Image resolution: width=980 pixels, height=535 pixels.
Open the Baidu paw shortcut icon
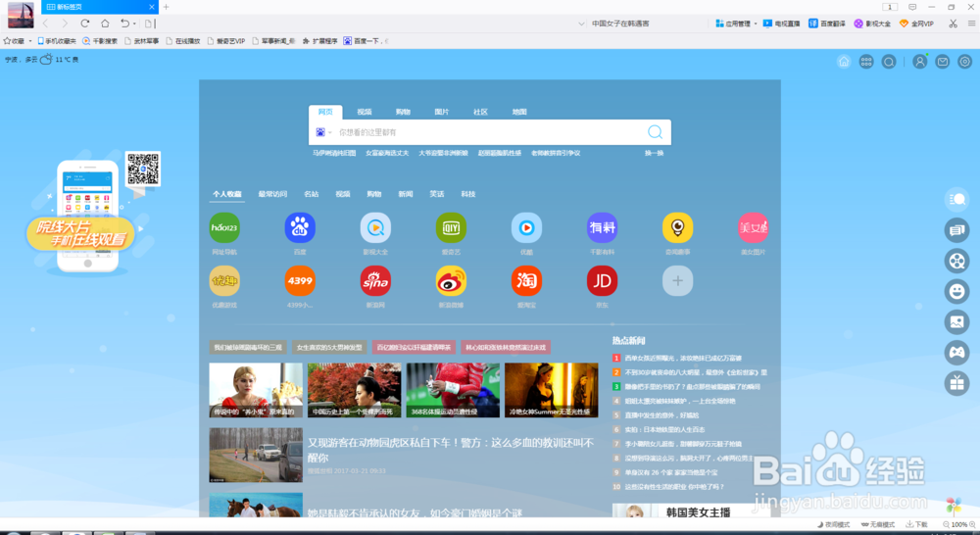[300, 227]
